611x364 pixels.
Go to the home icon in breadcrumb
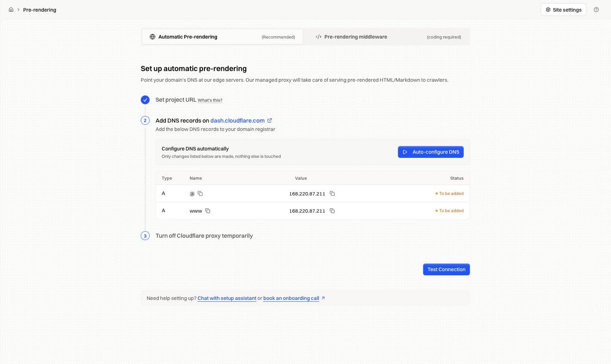click(11, 9)
